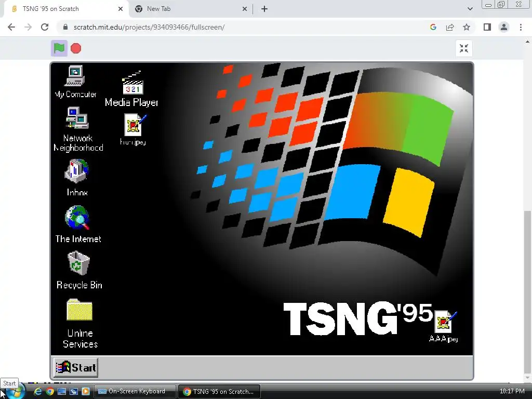Click the 10:17 PM system clock
This screenshot has height=399, width=532.
point(512,391)
